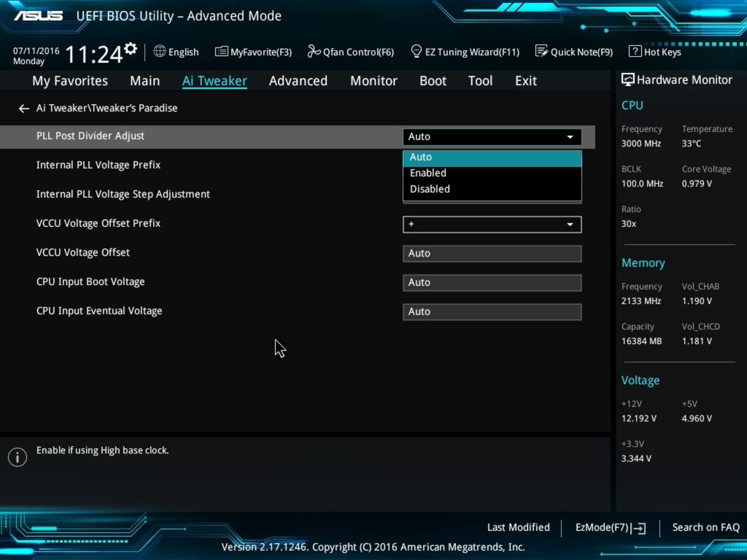This screenshot has width=747, height=560.
Task: Click the +3.3V reading 3.344 V
Action: [x=636, y=458]
